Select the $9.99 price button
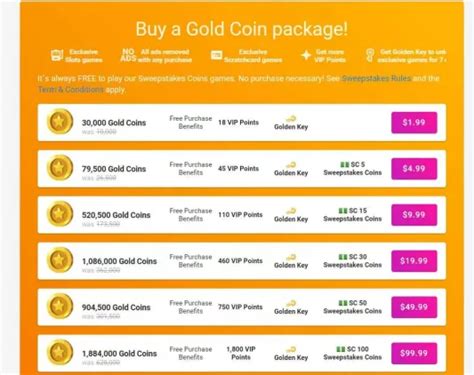 pyautogui.click(x=414, y=215)
